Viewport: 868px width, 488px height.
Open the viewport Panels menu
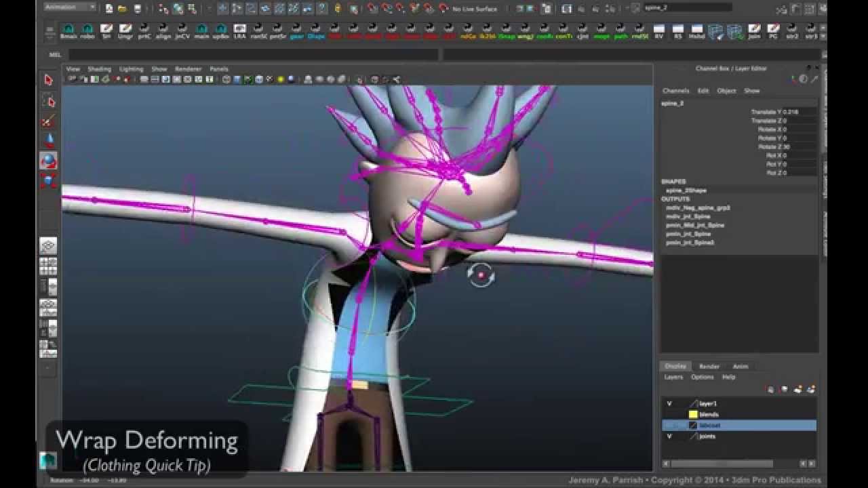coord(218,68)
